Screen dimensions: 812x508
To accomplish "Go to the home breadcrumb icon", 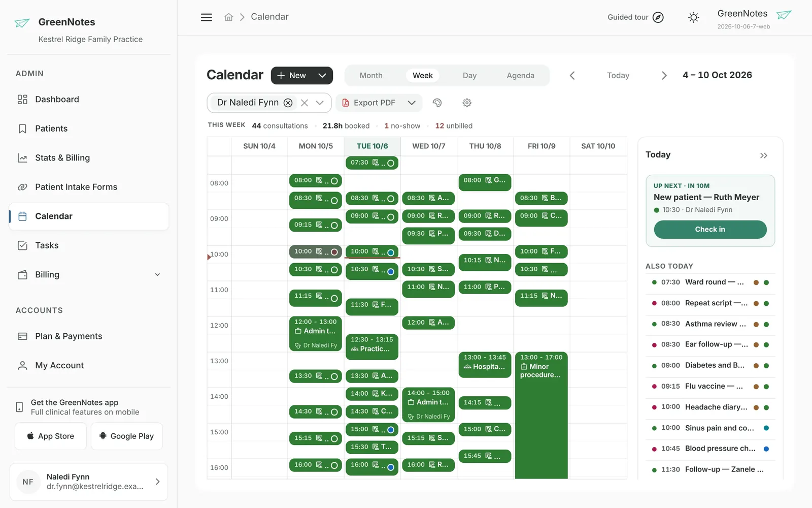I will (x=229, y=17).
